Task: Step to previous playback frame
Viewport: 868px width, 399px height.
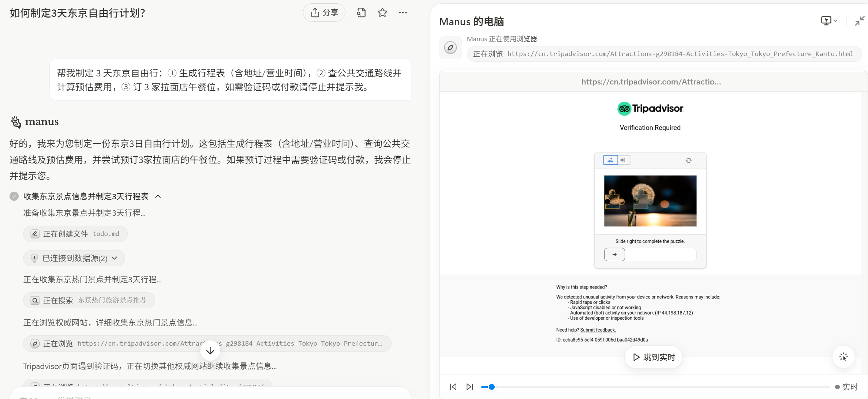Action: tap(453, 387)
